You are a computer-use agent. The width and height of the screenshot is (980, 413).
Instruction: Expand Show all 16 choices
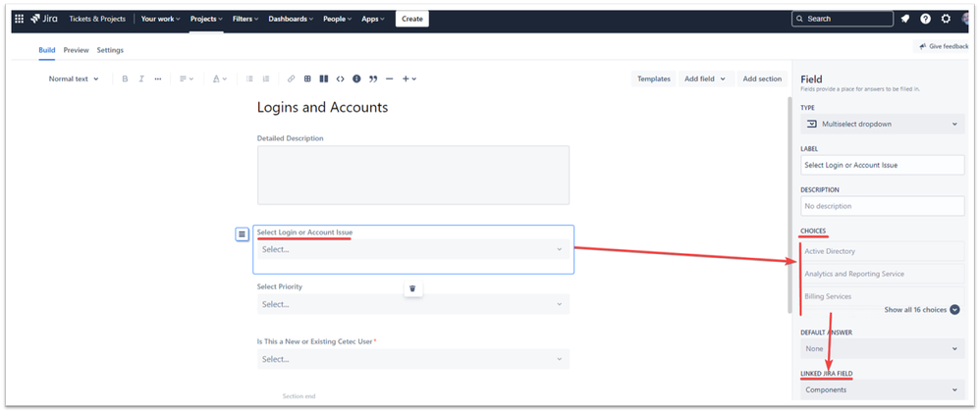tap(922, 309)
